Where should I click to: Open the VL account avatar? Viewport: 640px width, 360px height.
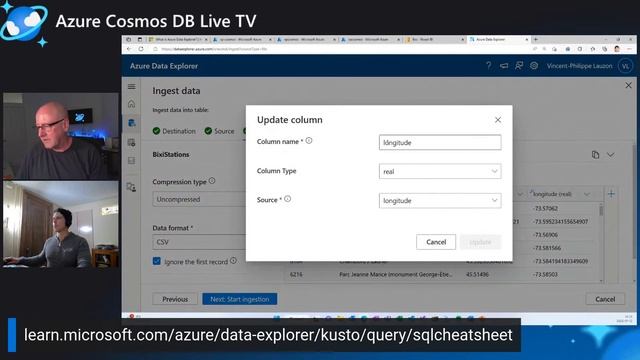[x=625, y=66]
